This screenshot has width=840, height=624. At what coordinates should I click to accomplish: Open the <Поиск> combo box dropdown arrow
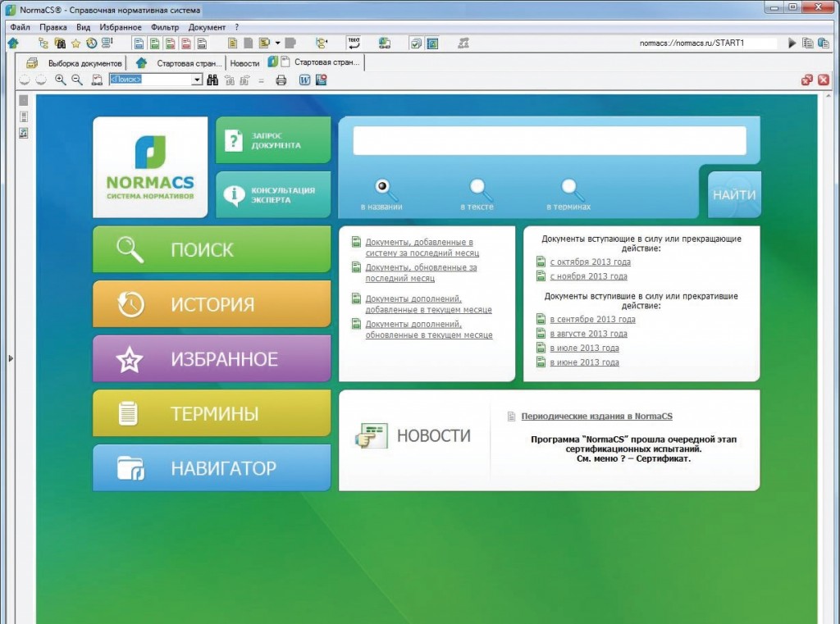click(197, 80)
